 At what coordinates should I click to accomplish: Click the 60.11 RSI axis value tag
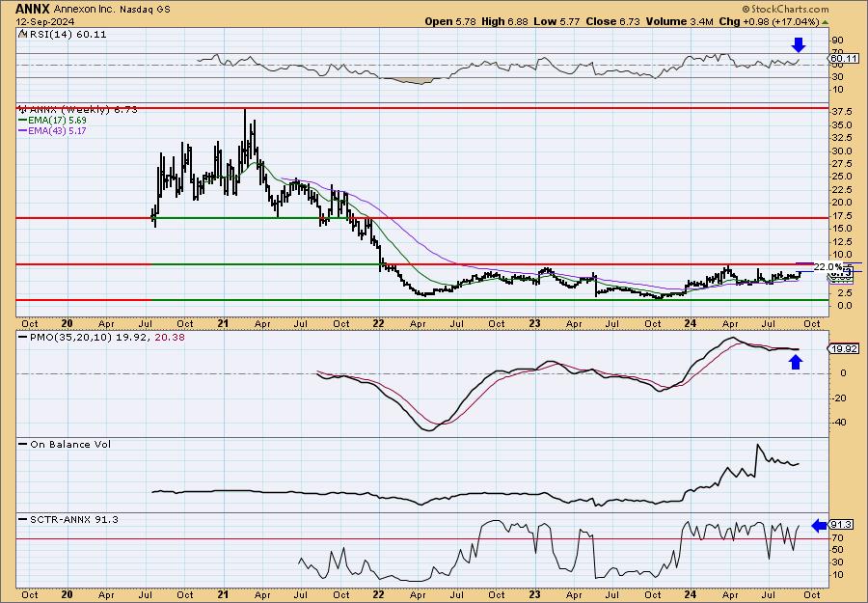[x=844, y=58]
